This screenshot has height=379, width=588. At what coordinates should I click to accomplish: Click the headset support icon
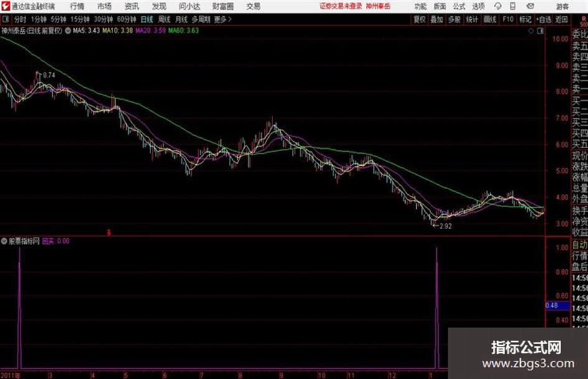click(498, 6)
